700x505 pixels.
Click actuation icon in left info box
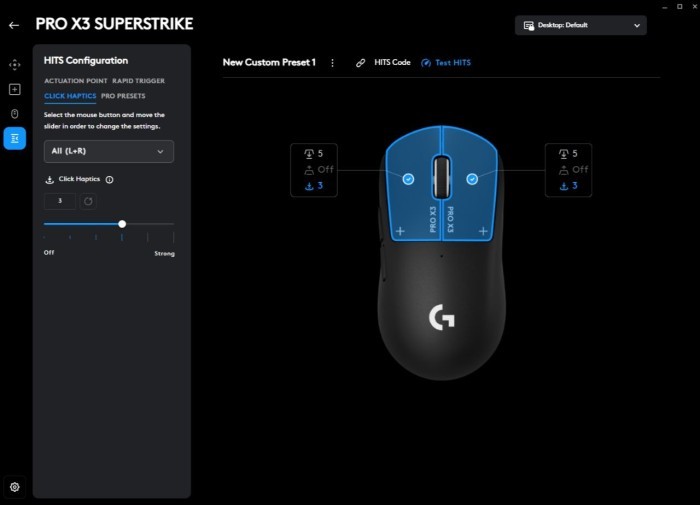(x=309, y=154)
